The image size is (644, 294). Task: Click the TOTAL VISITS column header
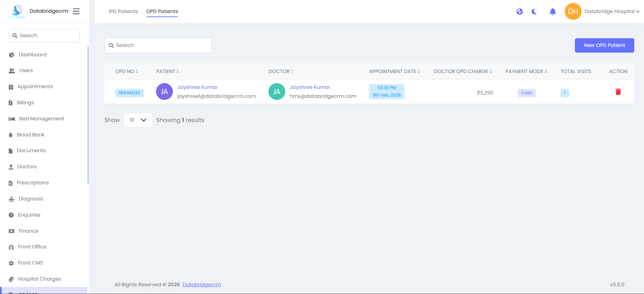coord(576,71)
